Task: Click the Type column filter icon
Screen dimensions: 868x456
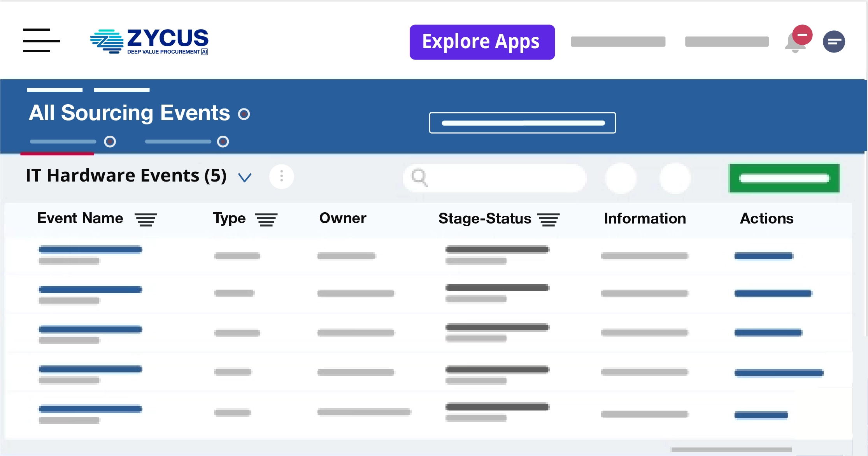Action: coord(266,220)
